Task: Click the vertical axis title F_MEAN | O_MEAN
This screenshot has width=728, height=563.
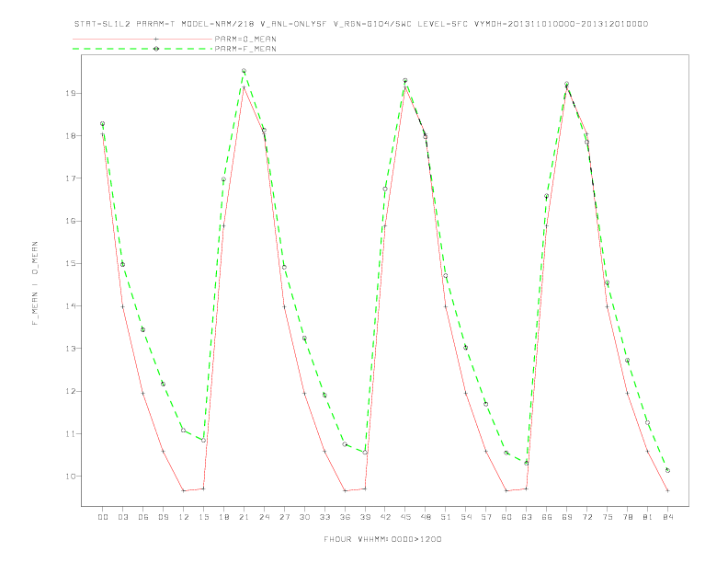Action: point(35,283)
